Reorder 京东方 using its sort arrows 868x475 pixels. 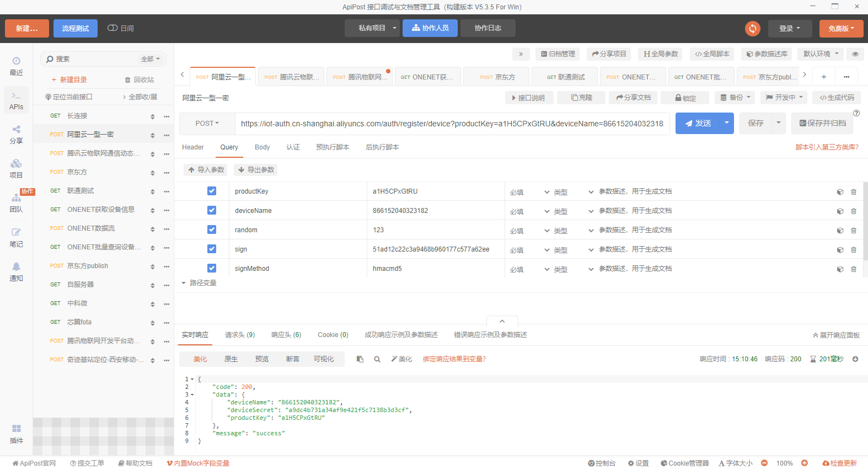(x=153, y=173)
